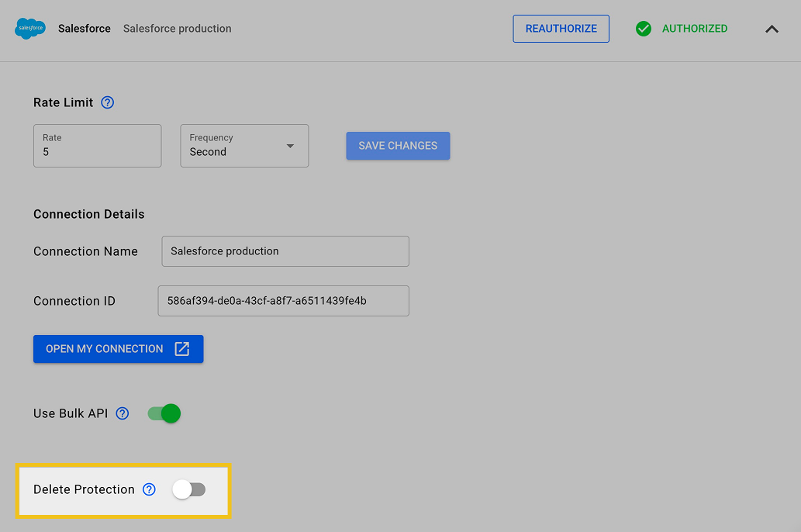
Task: Click the 'Salesforce production' header subtitle
Action: (x=177, y=29)
